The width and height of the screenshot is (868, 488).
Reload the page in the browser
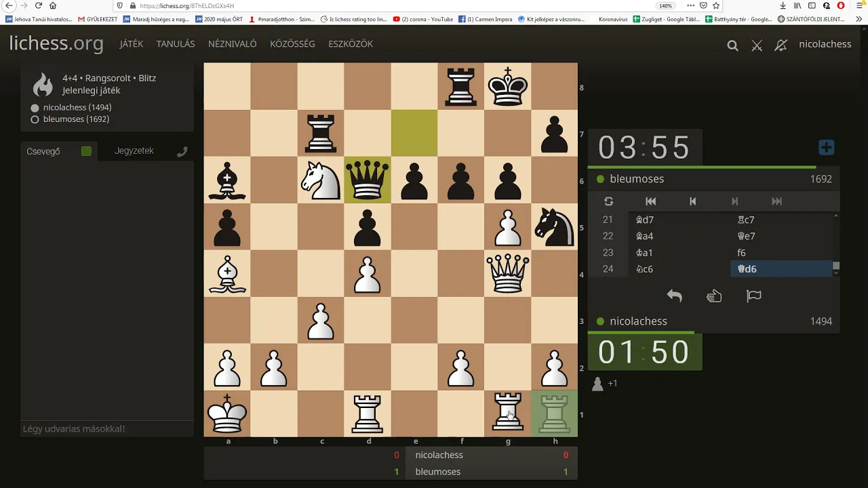[x=38, y=5]
